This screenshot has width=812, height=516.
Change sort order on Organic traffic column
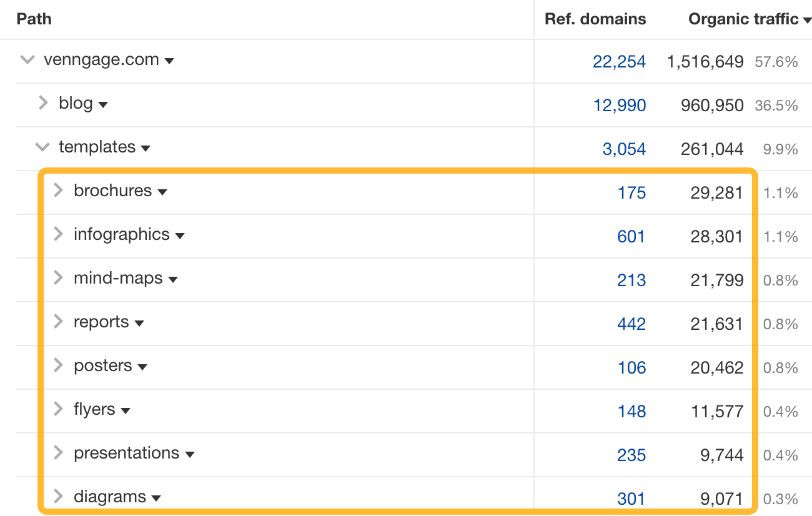point(806,19)
